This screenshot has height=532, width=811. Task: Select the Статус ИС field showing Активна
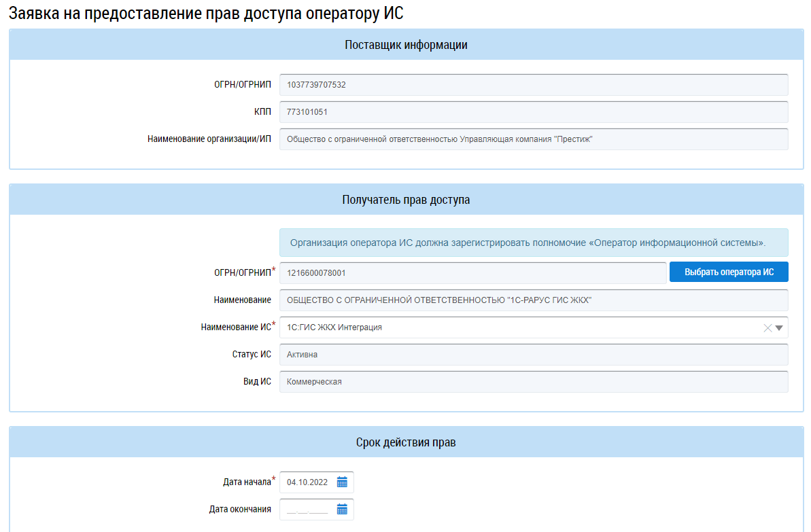533,355
